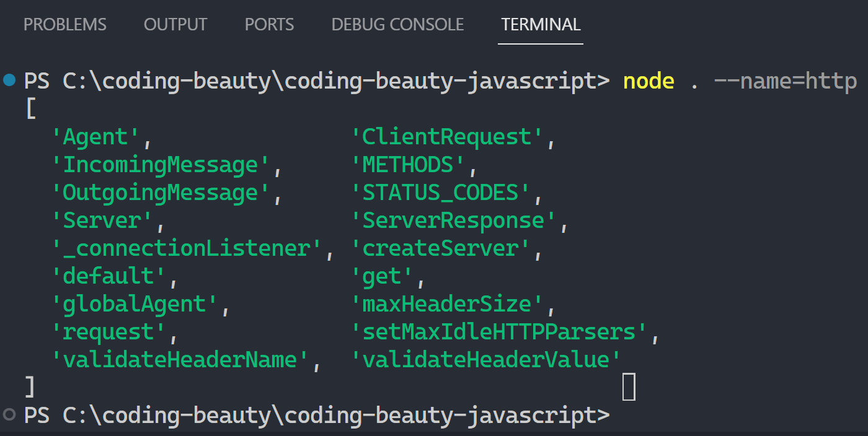This screenshot has height=436, width=868.
Task: Click the 'IncomingMessage' output entry
Action: (161, 165)
